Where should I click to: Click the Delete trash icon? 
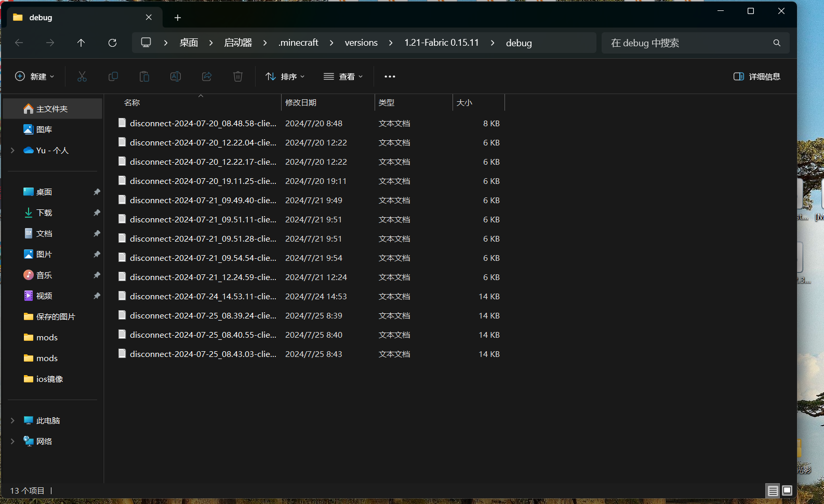pyautogui.click(x=238, y=76)
